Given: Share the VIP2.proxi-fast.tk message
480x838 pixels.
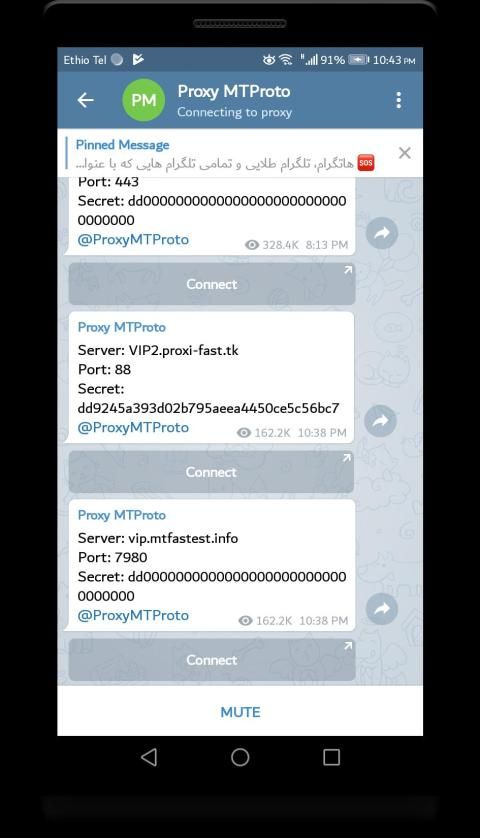Looking at the screenshot, I should coord(380,421).
